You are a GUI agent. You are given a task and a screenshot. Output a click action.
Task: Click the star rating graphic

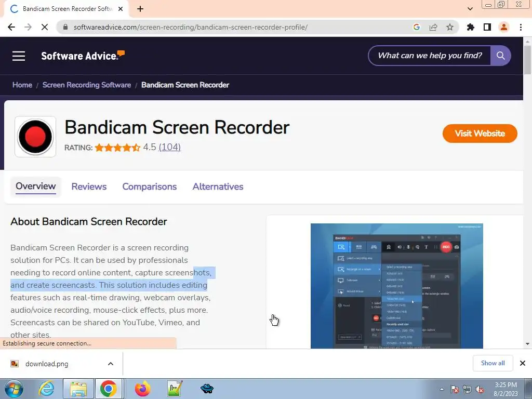tap(117, 148)
